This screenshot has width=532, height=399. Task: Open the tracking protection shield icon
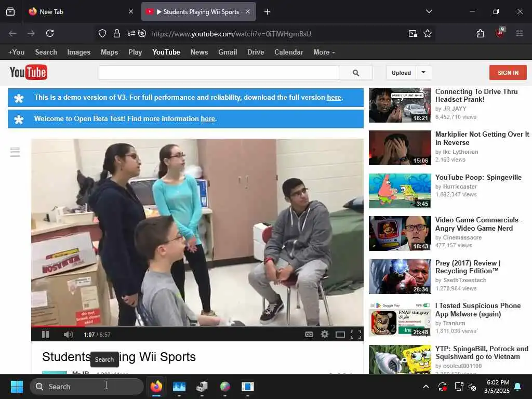pyautogui.click(x=102, y=33)
